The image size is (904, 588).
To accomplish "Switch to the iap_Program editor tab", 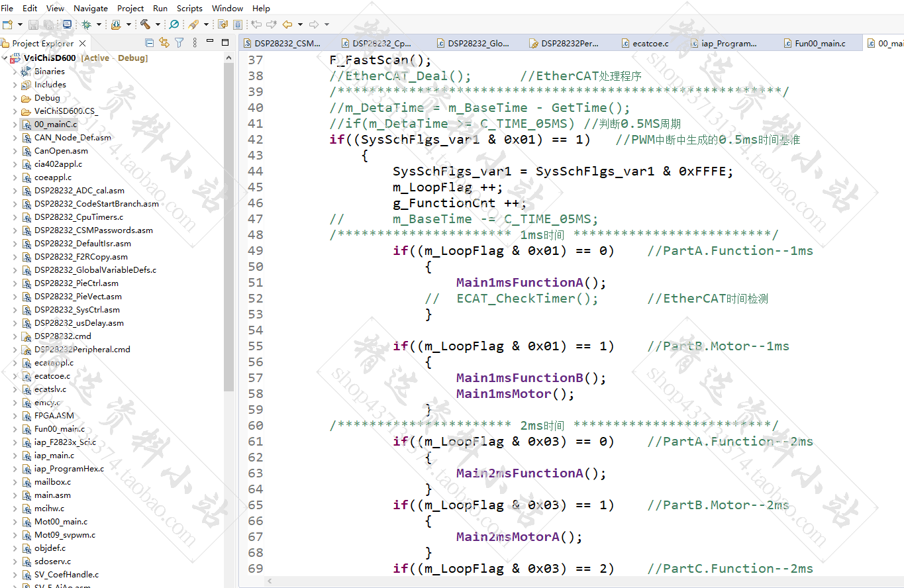I will [x=724, y=43].
